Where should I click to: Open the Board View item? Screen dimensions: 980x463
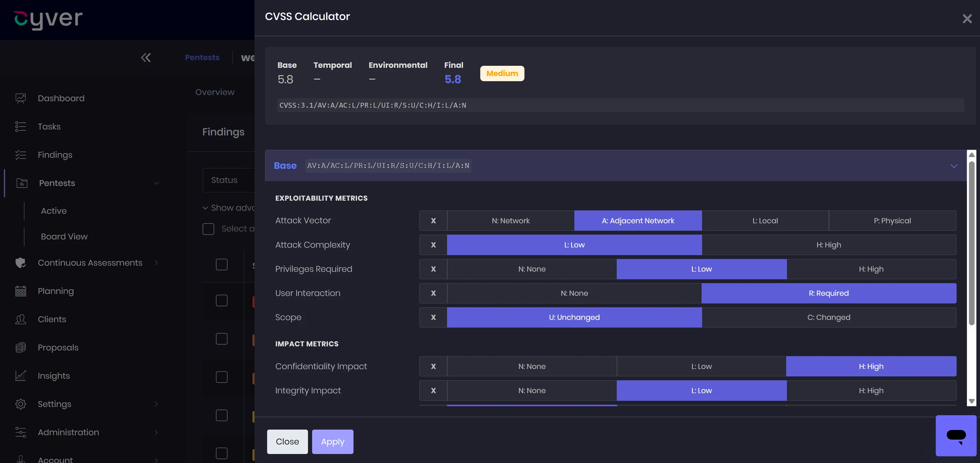click(64, 237)
